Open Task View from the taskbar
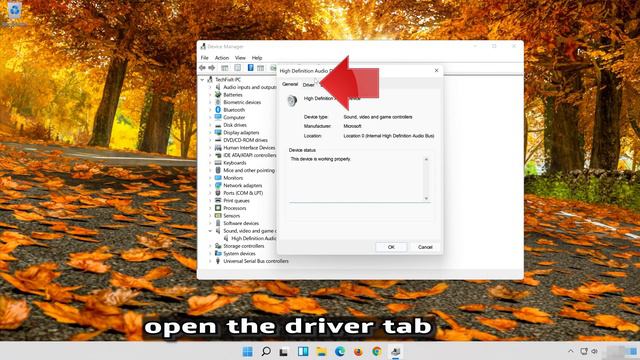The image size is (640, 360). point(284,351)
